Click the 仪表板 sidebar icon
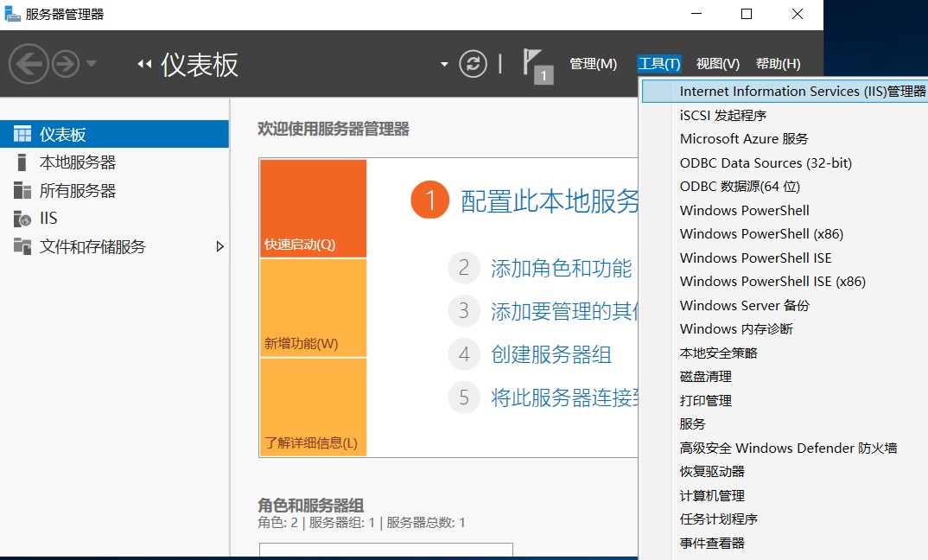 tap(22, 134)
